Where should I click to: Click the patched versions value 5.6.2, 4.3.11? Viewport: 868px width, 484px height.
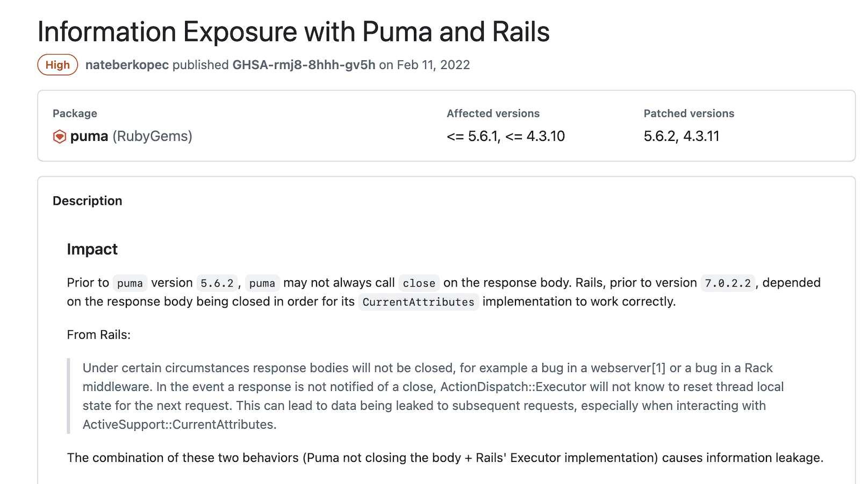[x=681, y=136]
